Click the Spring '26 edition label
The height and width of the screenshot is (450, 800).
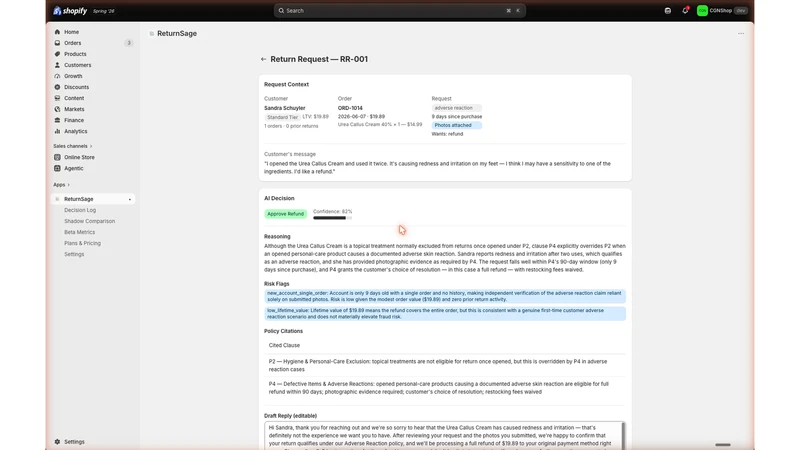[x=103, y=11]
